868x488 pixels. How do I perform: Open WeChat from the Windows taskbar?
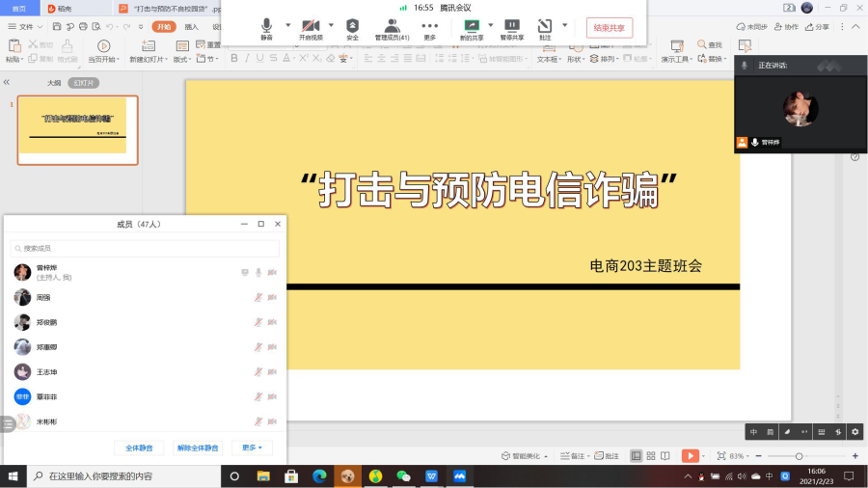pos(403,476)
